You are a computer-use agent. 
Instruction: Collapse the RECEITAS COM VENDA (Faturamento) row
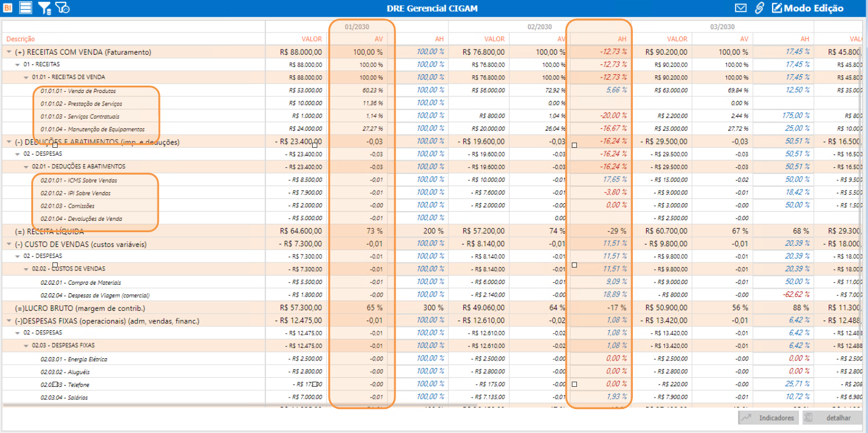tap(9, 52)
